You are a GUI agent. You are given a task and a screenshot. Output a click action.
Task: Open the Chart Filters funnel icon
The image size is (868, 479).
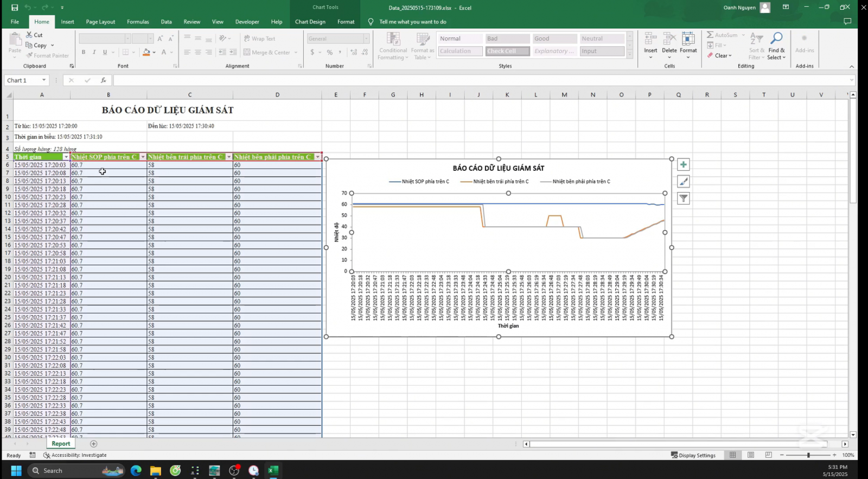tap(684, 199)
